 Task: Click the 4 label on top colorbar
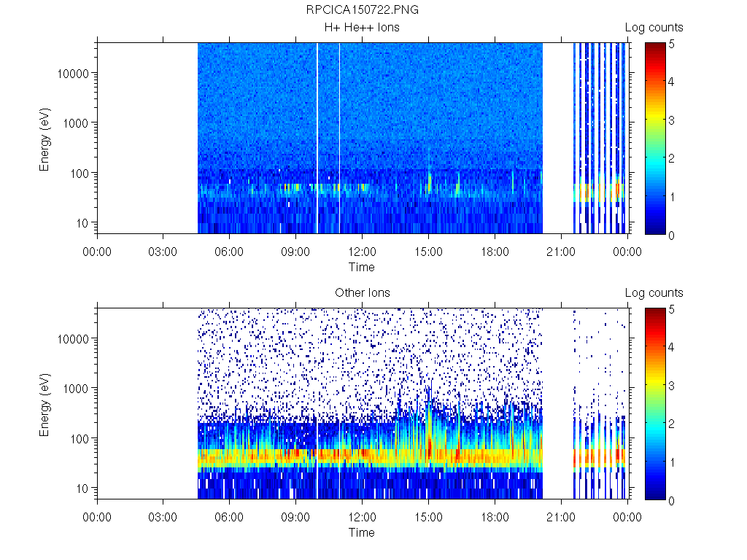point(671,82)
